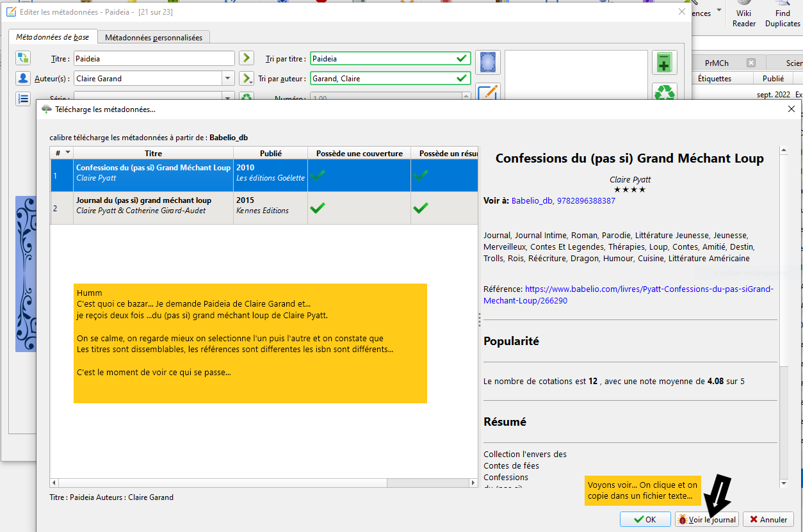
Task: Click the swap title and author icon
Action: (23, 58)
